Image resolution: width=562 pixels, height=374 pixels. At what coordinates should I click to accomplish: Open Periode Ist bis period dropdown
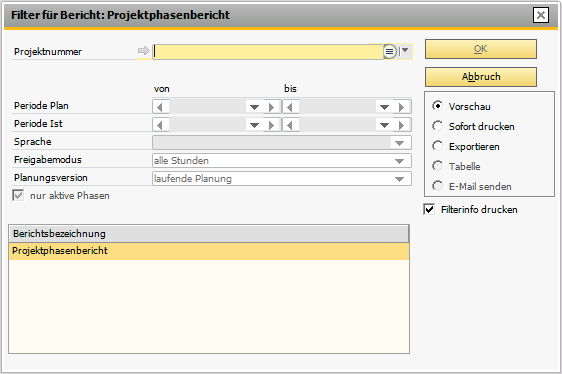point(384,125)
